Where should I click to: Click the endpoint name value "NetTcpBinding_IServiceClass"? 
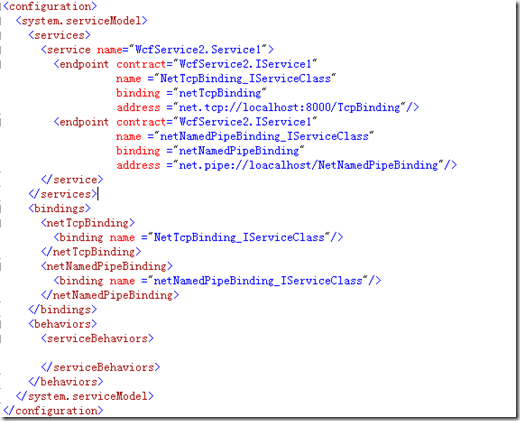pyautogui.click(x=245, y=79)
